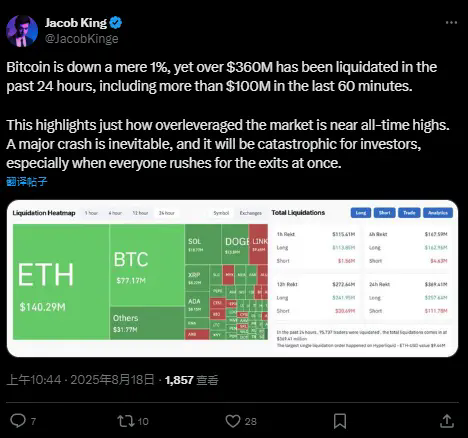
Task: Switch heatmap to Exchanges view
Action: (250, 213)
